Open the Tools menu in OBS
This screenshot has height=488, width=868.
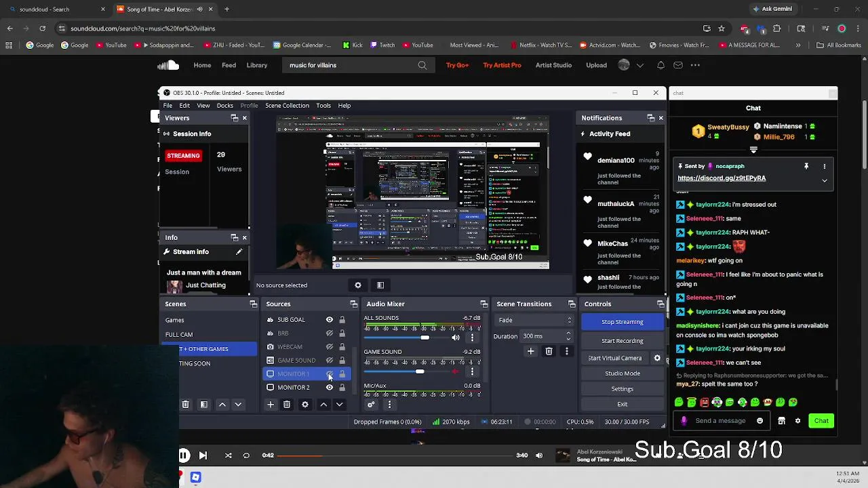tap(323, 106)
